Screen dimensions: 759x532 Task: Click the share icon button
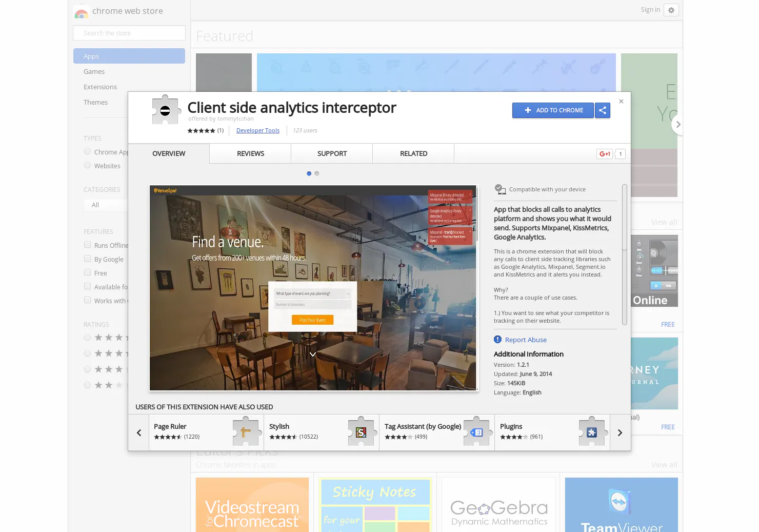click(x=603, y=110)
